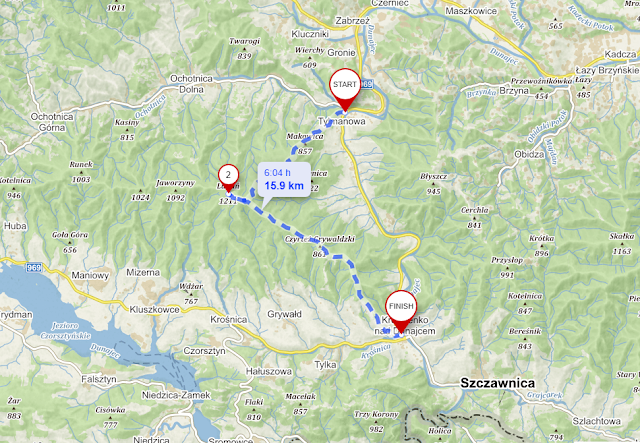Click the Błyszcz 945 peak marker
This screenshot has height=443, width=640.
433,184
